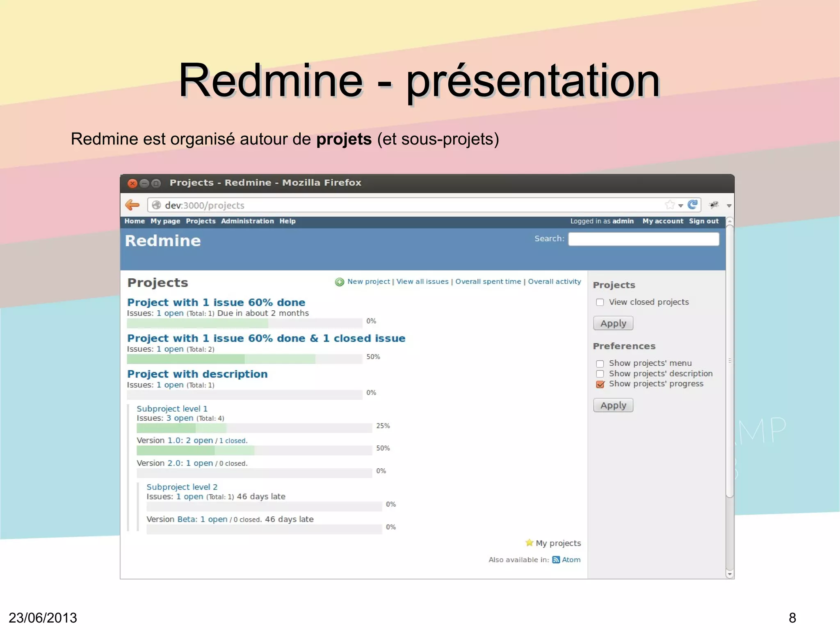Click progress bar showing 25% for Subproject level 1
The height and width of the screenshot is (630, 840).
pyautogui.click(x=254, y=428)
